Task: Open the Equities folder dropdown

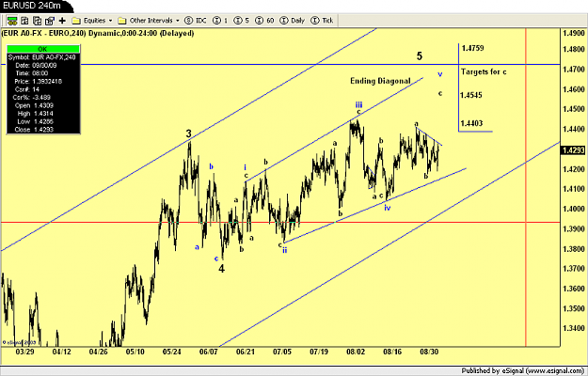Action: [93, 21]
